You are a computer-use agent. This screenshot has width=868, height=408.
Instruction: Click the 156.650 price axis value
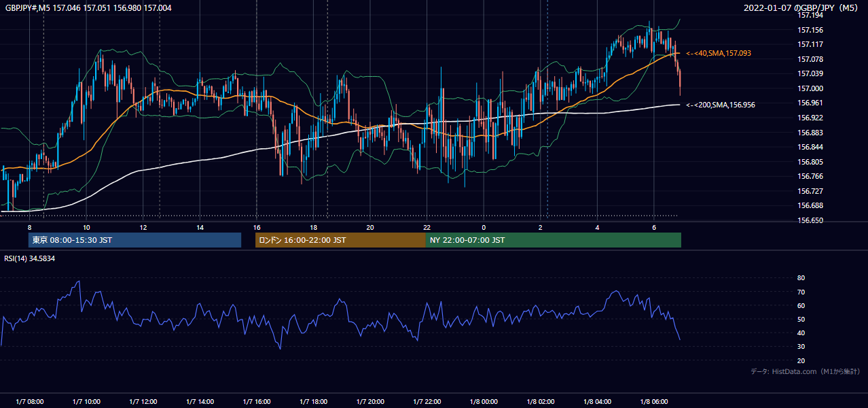coord(810,220)
